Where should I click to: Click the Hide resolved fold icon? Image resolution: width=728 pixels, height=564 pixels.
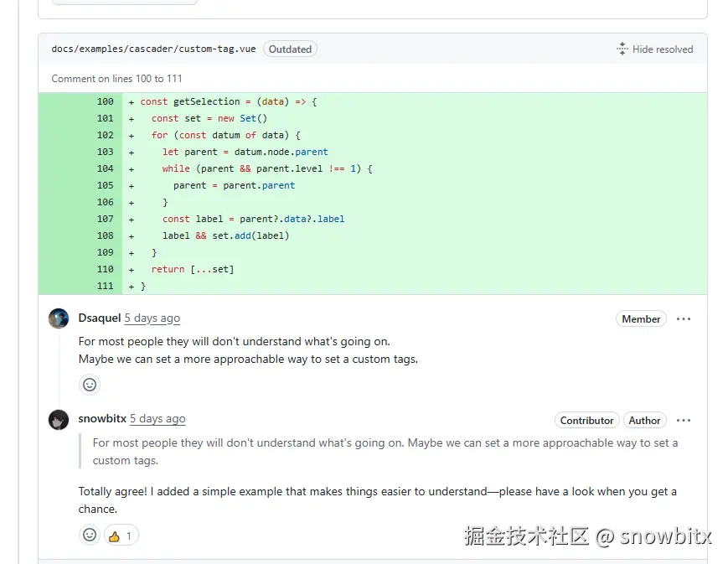[622, 49]
